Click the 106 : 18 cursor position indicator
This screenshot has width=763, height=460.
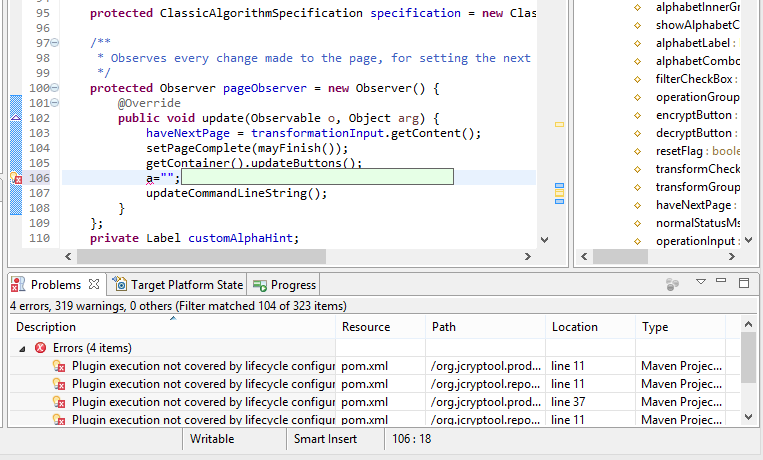[412, 439]
